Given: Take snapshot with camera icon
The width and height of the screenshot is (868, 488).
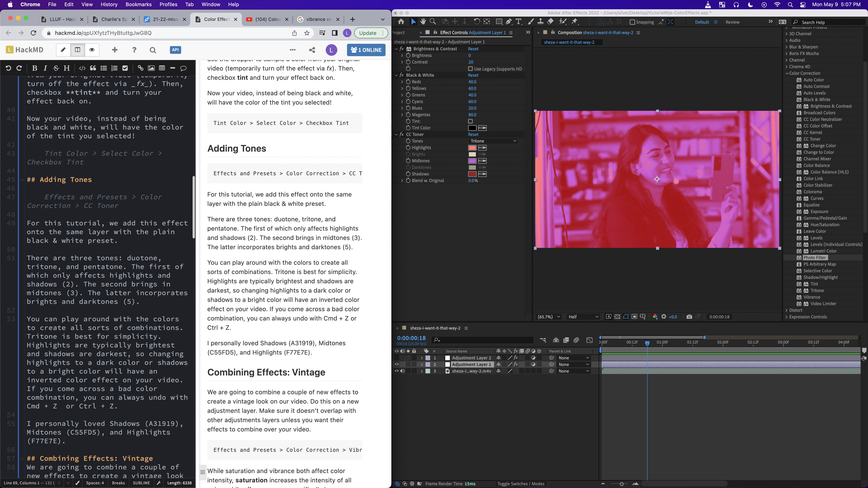Looking at the screenshot, I should [x=689, y=317].
